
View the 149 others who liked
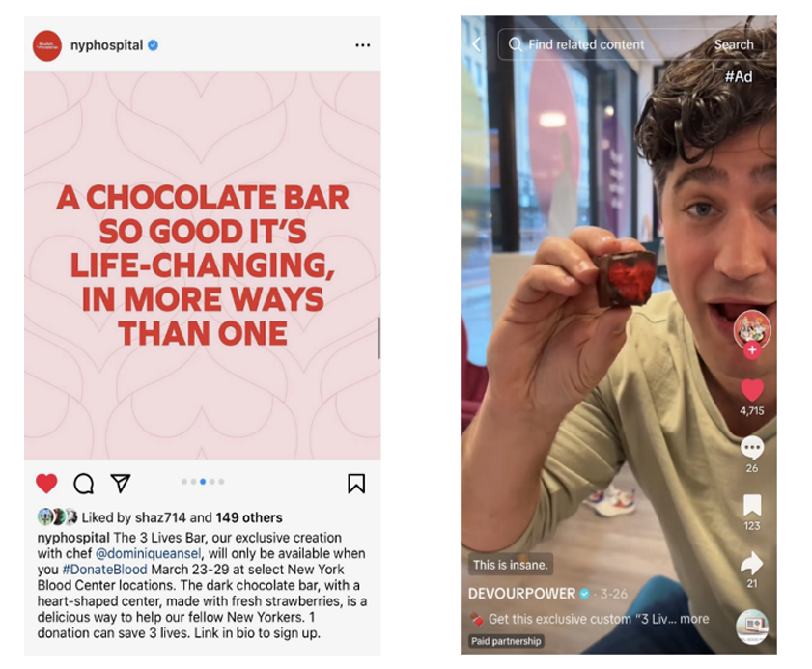tap(249, 517)
